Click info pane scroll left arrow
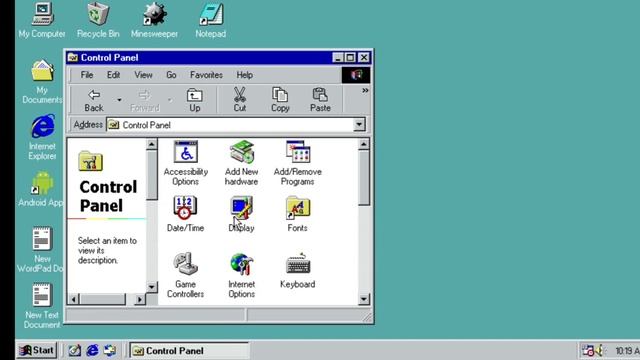The width and height of the screenshot is (640, 360). click(73, 299)
